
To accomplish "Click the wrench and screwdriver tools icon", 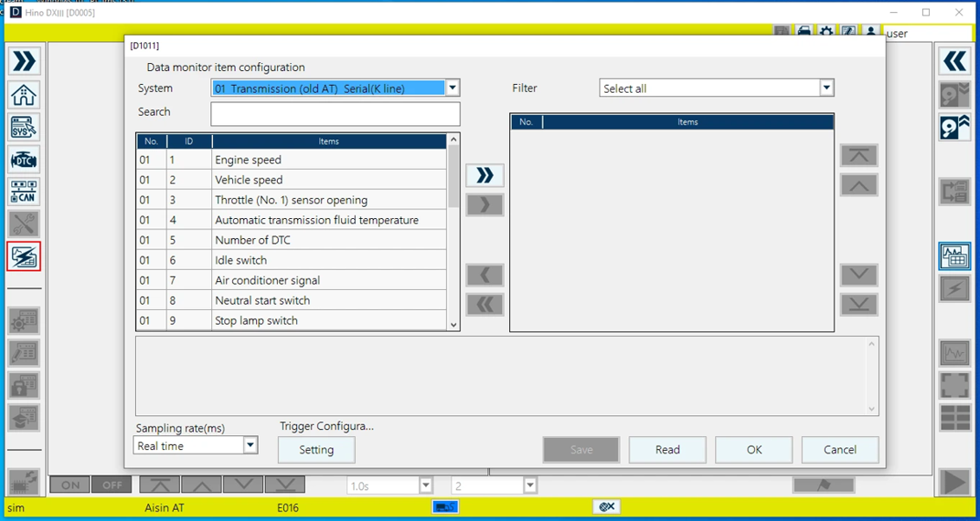I will tap(23, 223).
